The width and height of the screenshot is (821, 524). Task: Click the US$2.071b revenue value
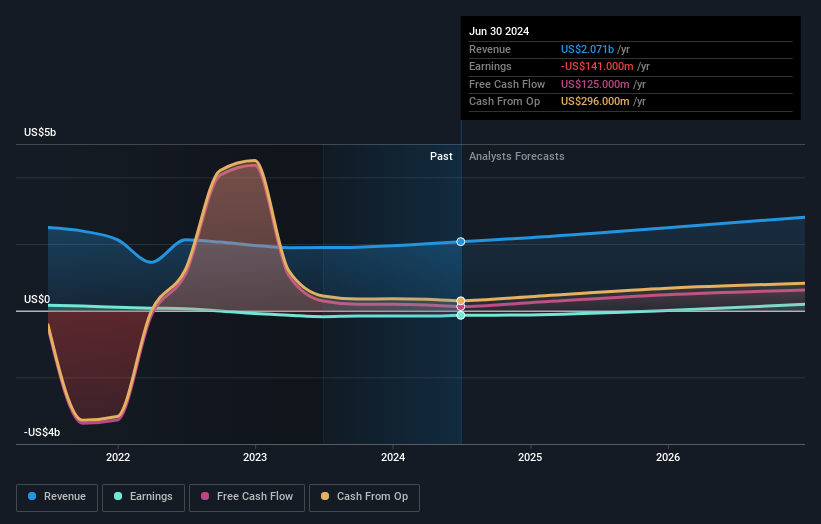(587, 49)
